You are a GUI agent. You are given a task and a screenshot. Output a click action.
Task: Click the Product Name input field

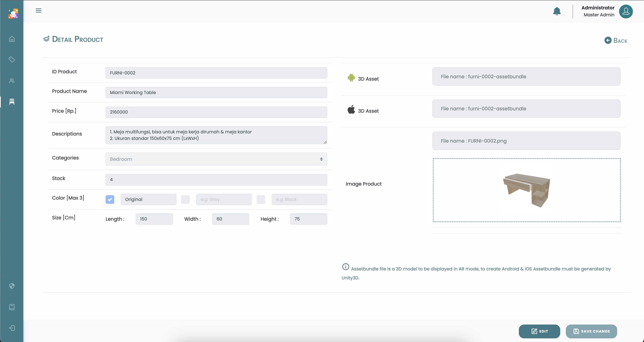pyautogui.click(x=216, y=92)
